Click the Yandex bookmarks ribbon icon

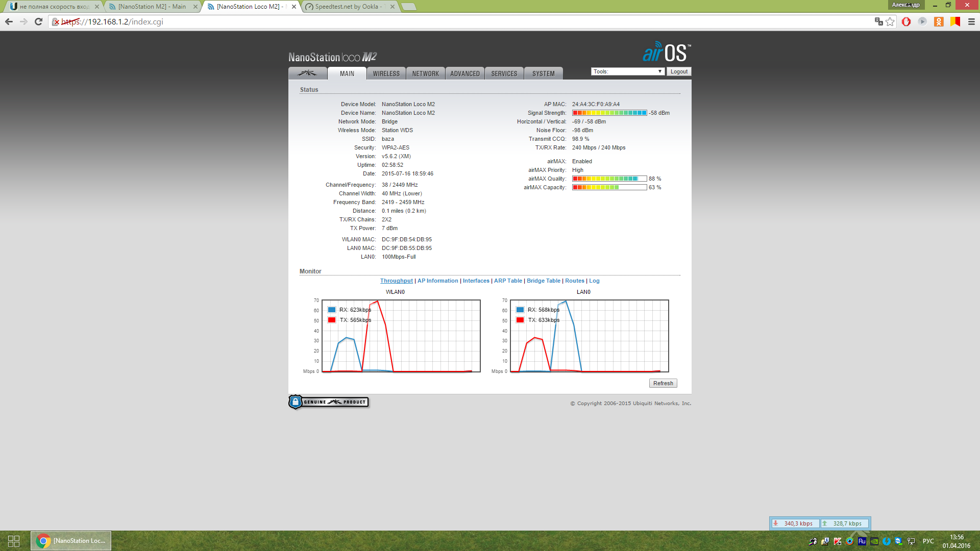pyautogui.click(x=955, y=21)
